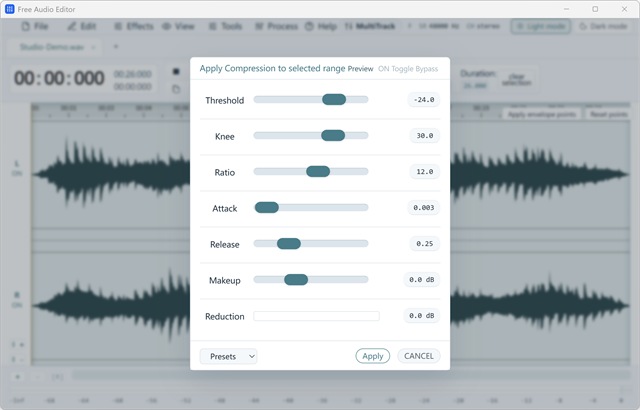Switch to Light mode
The width and height of the screenshot is (640, 410).
(x=541, y=27)
